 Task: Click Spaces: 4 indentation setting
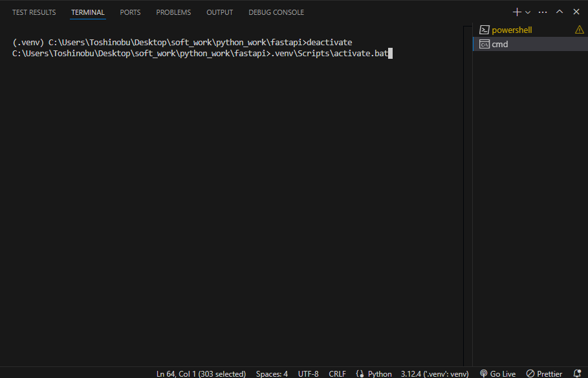coord(272,373)
